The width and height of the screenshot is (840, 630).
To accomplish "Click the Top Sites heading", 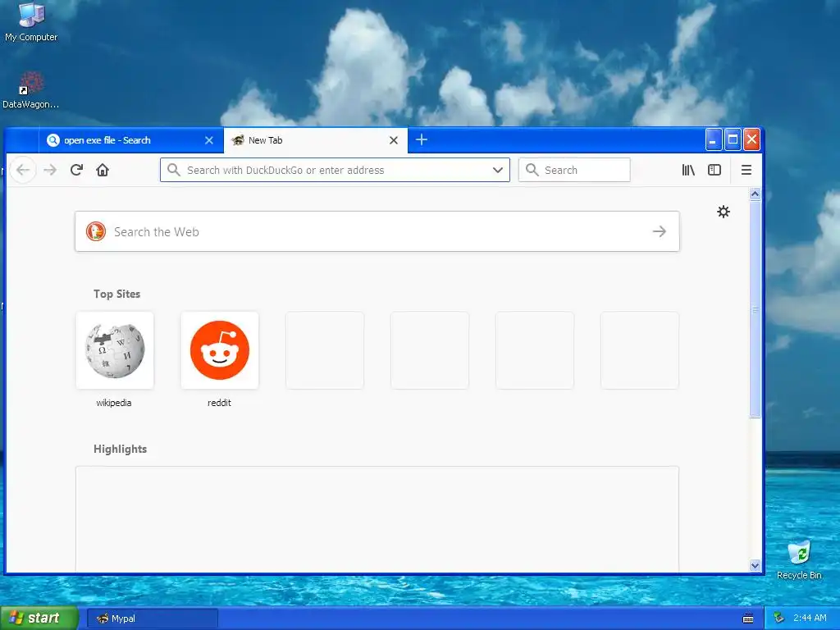I will (x=116, y=294).
